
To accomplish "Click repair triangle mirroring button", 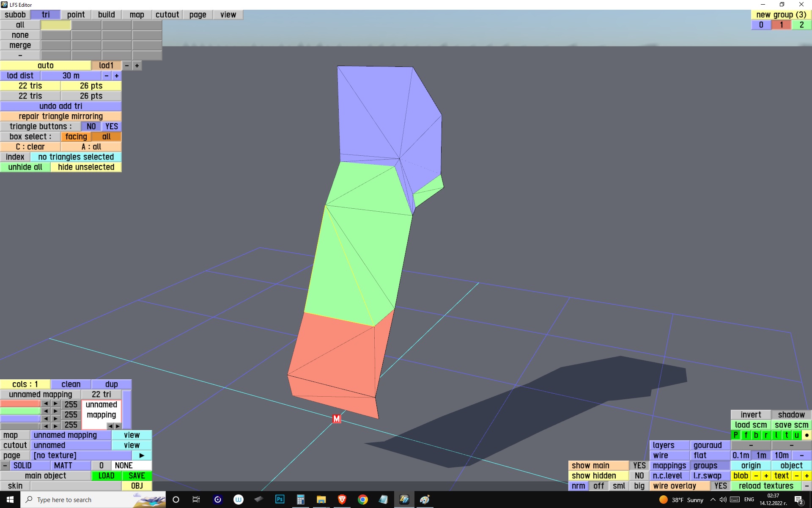I will [60, 116].
